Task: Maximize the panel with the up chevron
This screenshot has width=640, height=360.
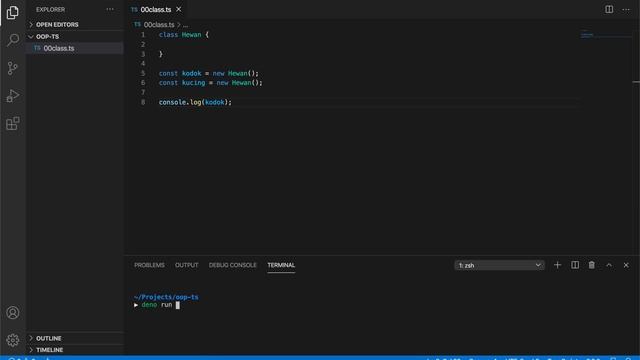Action: (x=609, y=265)
